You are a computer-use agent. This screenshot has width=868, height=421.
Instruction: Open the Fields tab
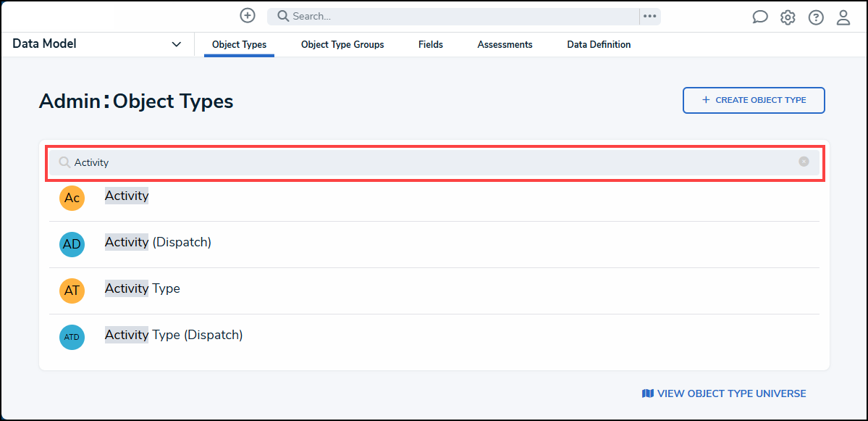click(x=431, y=45)
